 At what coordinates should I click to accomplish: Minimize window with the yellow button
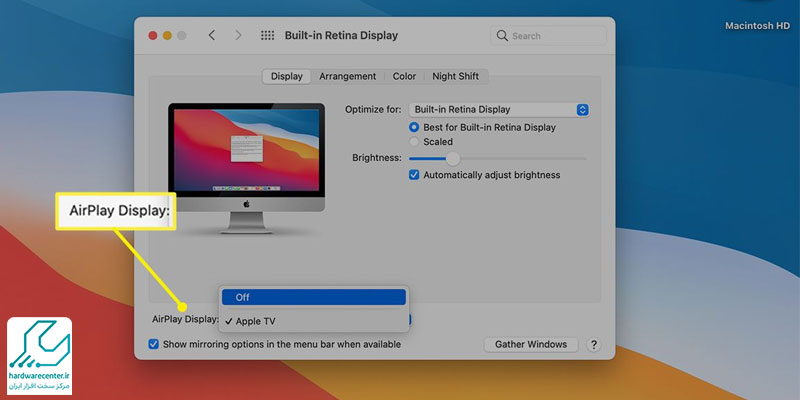tap(167, 36)
